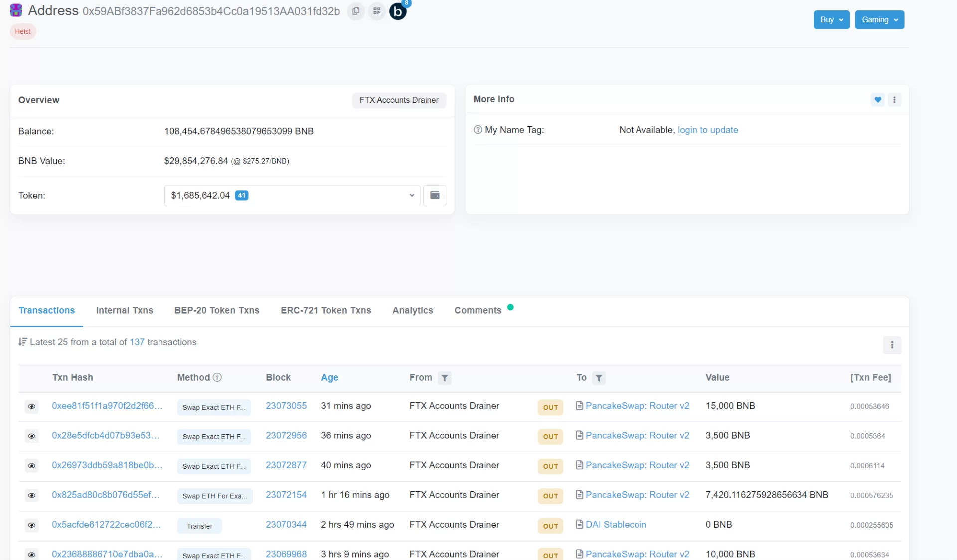Open block 23073055 link
The width and height of the screenshot is (957, 560).
point(286,406)
